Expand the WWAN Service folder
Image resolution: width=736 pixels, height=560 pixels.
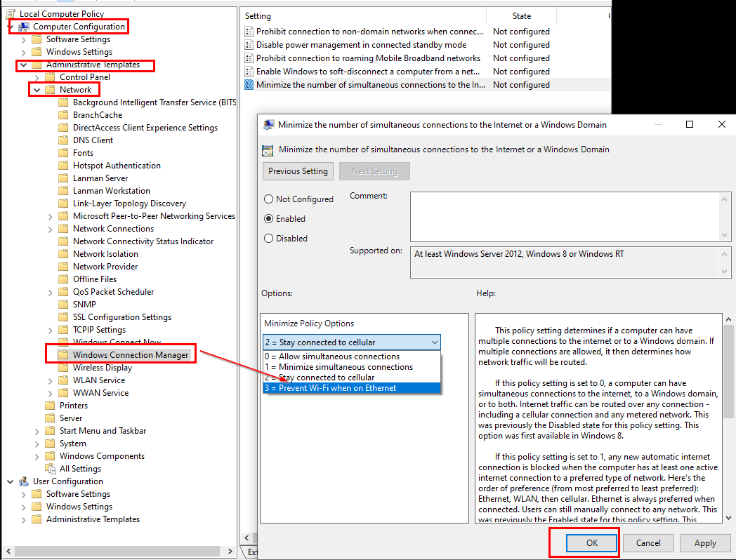pyautogui.click(x=51, y=394)
